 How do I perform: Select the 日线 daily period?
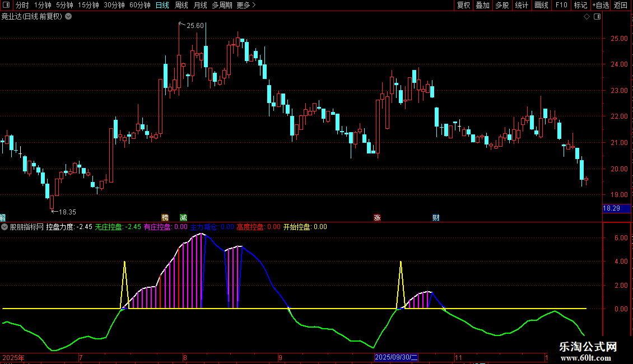(x=162, y=5)
